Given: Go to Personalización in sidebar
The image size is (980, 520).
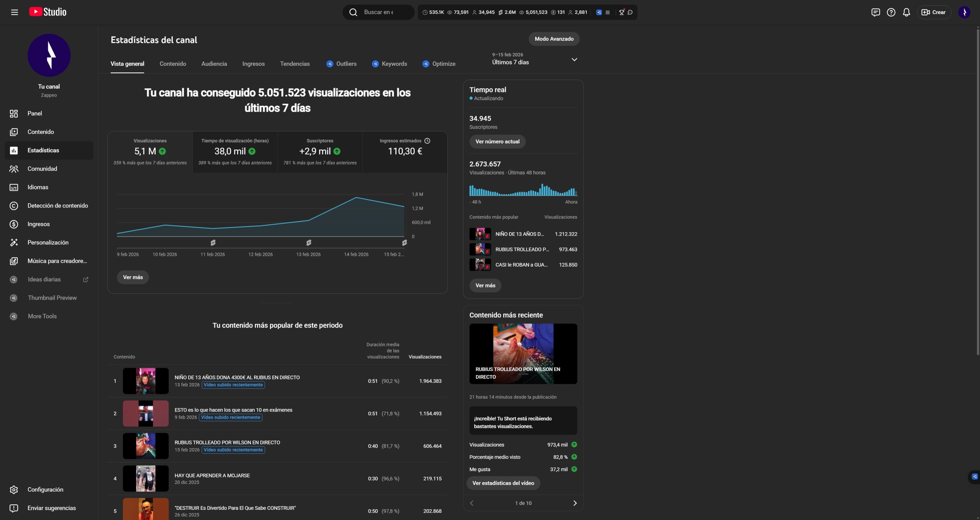Looking at the screenshot, I should [x=48, y=243].
